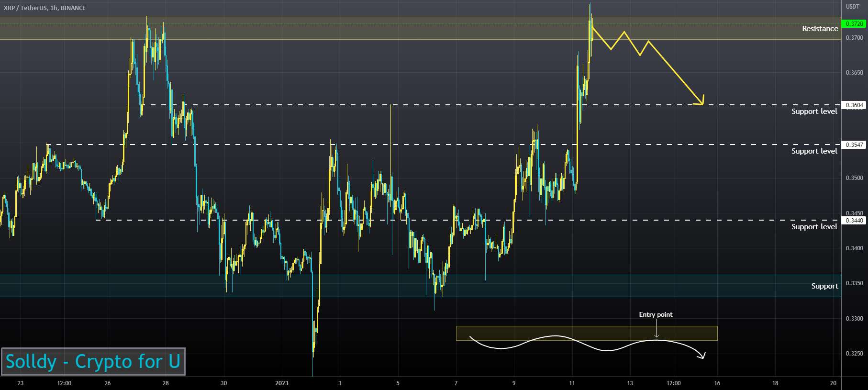Viewport: 868px width, 390px height.
Task: Click the USDT currency label
Action: pyautogui.click(x=852, y=7)
